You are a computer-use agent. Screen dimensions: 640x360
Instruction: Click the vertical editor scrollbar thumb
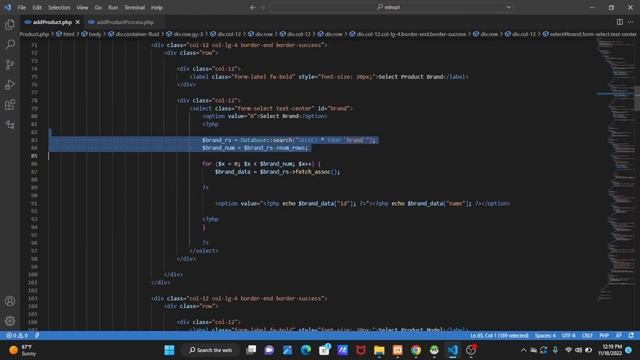point(637,98)
